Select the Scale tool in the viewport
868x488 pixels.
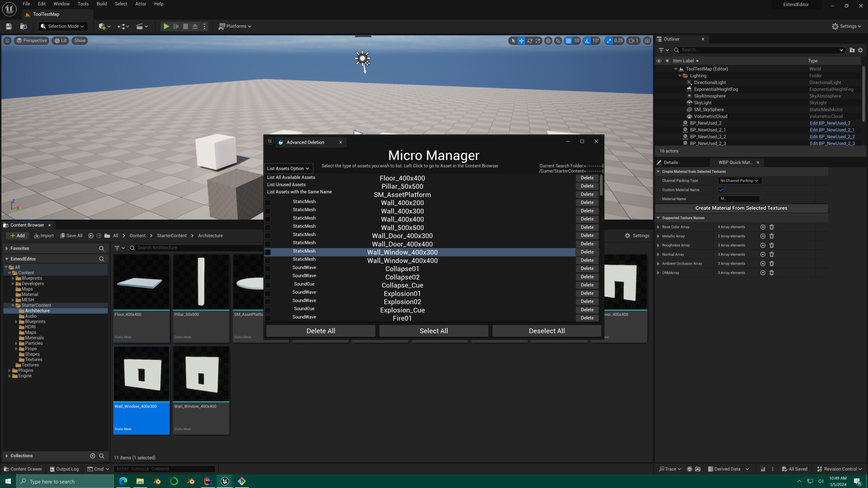coord(538,41)
